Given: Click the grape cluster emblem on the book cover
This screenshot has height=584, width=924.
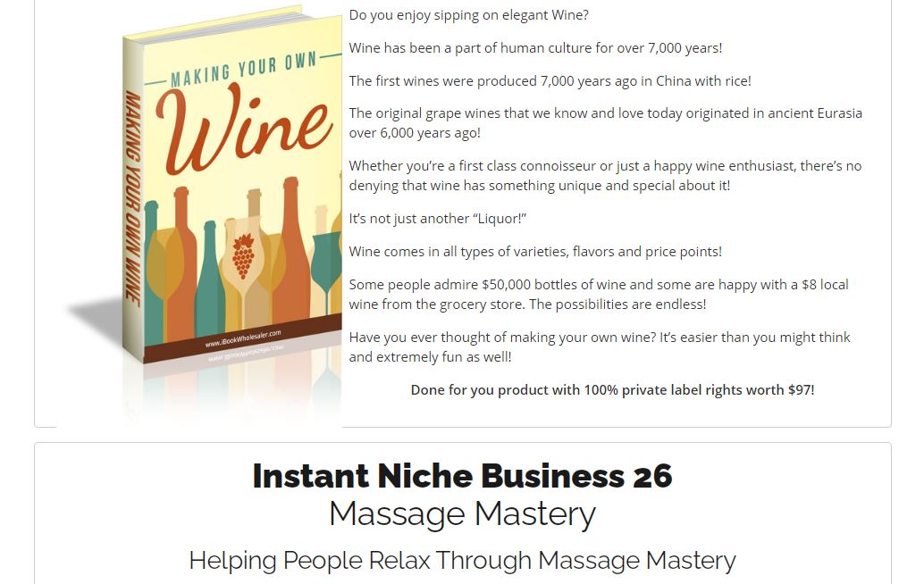Looking at the screenshot, I should 243,256.
